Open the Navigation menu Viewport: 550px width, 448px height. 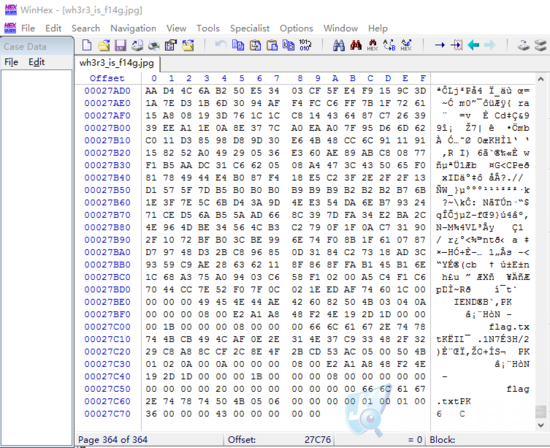click(133, 28)
